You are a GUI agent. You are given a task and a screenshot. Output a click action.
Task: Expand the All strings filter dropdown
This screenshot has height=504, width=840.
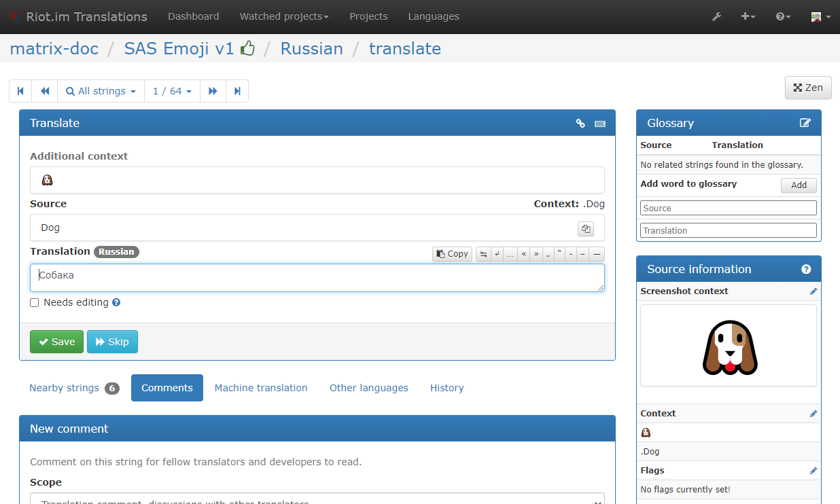[x=101, y=91]
